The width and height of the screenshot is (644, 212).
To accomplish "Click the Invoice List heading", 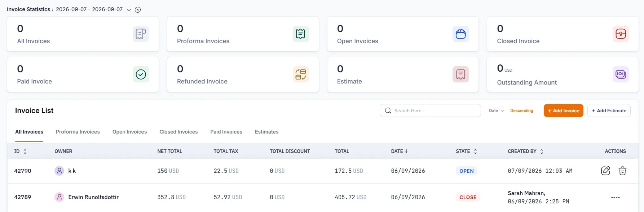I will click(34, 110).
